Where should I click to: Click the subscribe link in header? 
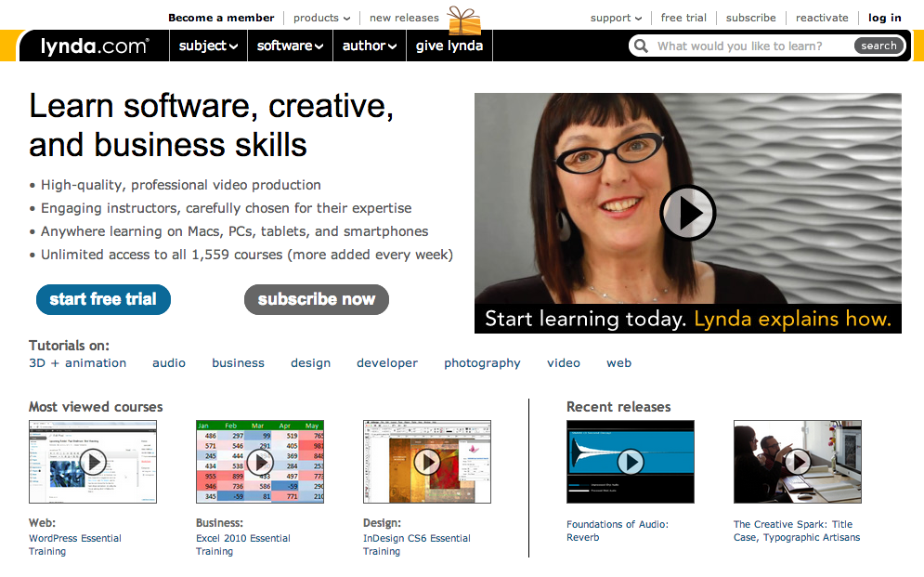[750, 18]
